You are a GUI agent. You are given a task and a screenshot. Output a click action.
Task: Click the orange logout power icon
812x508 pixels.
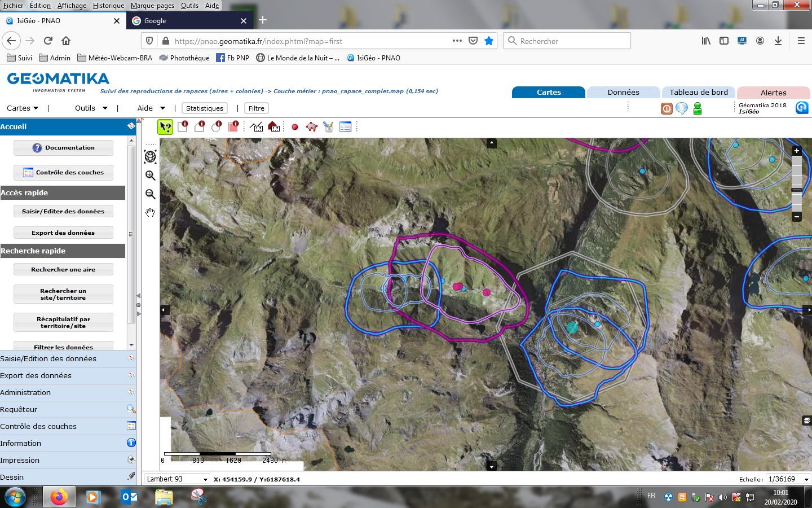pos(667,108)
